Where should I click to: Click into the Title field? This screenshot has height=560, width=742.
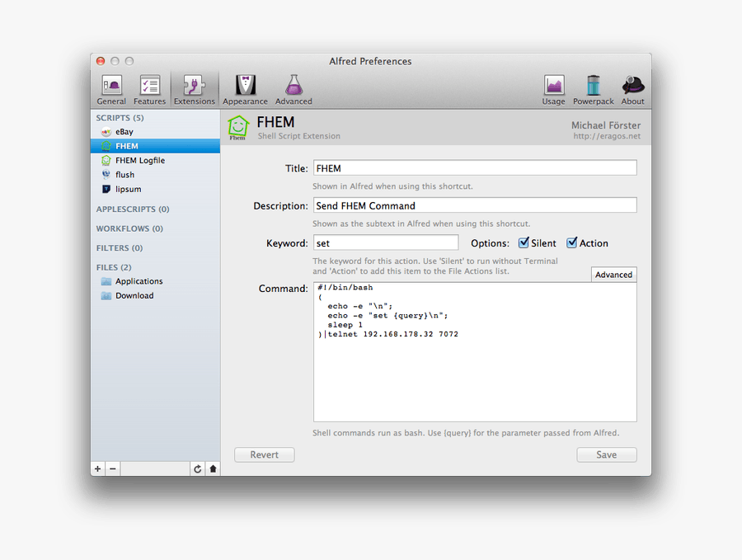[475, 168]
